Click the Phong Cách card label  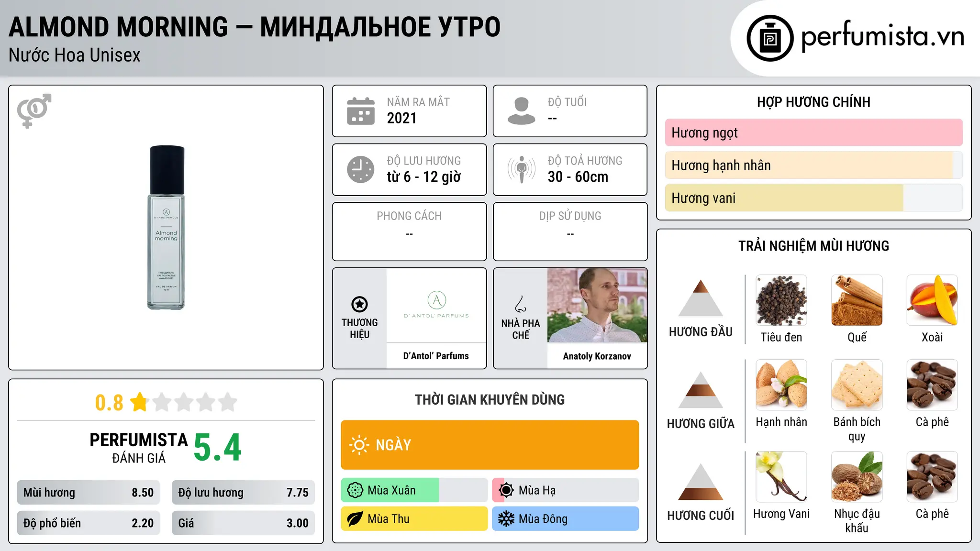tap(409, 216)
